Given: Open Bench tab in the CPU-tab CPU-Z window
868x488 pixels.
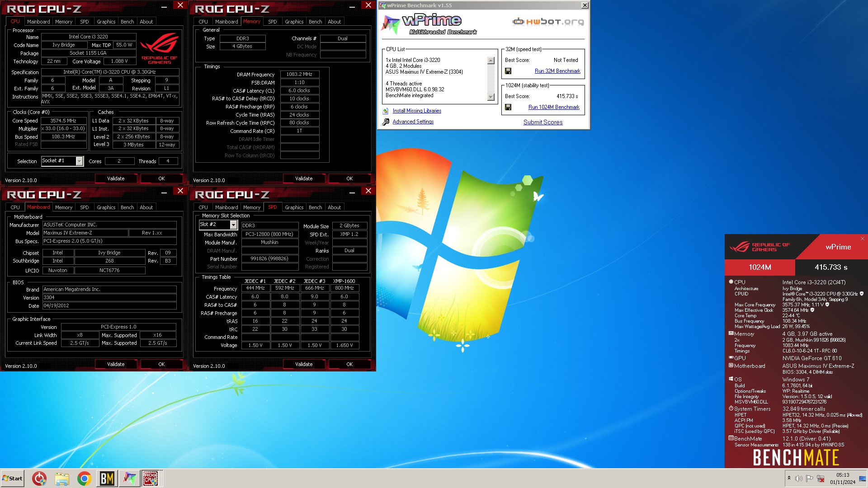Looking at the screenshot, I should (x=127, y=22).
